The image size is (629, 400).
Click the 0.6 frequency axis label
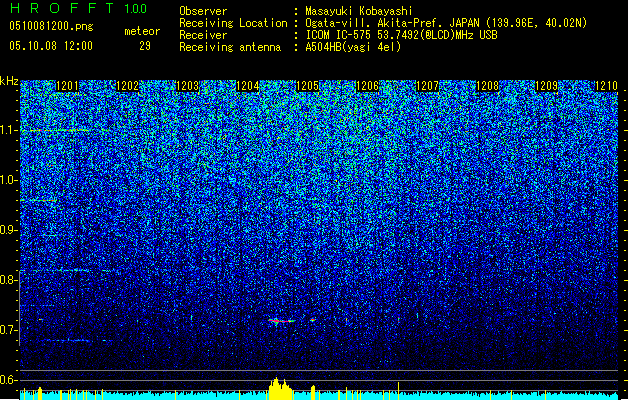tap(8, 380)
